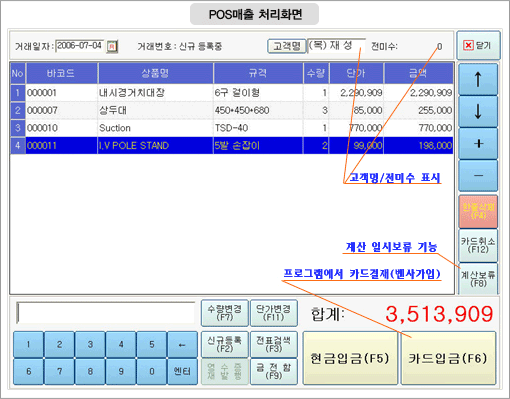
Task: Click the minus quantity button
Action: click(478, 175)
